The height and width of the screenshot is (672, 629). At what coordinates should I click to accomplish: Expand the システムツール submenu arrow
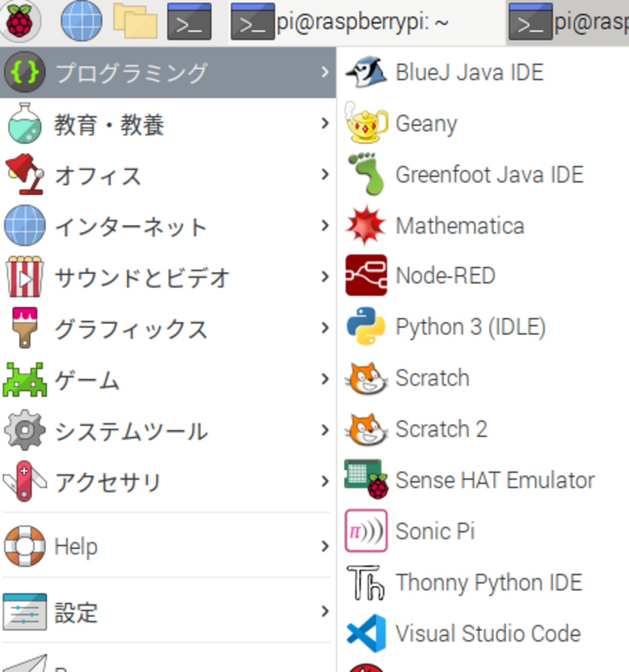point(325,430)
